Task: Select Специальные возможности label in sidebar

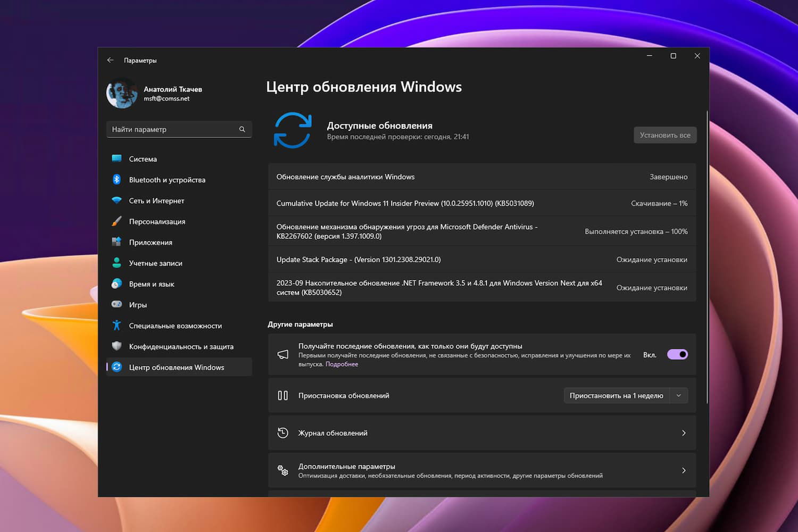Action: point(176,326)
